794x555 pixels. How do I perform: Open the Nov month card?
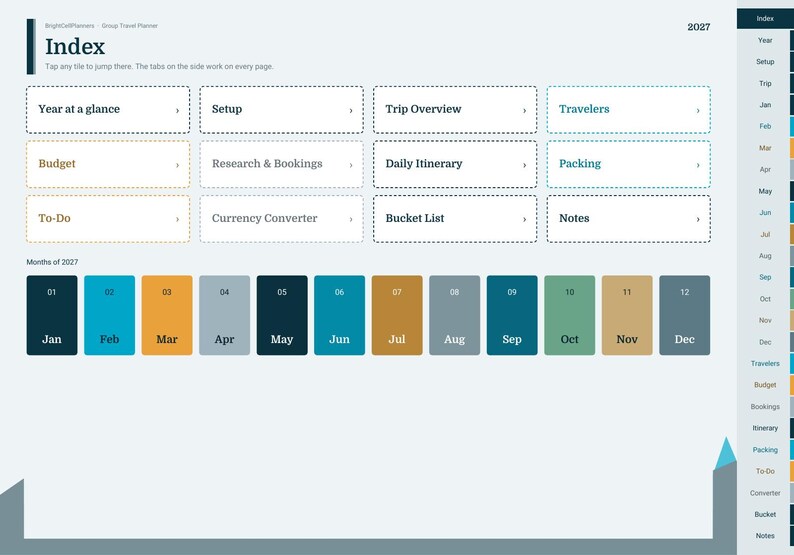pos(627,315)
